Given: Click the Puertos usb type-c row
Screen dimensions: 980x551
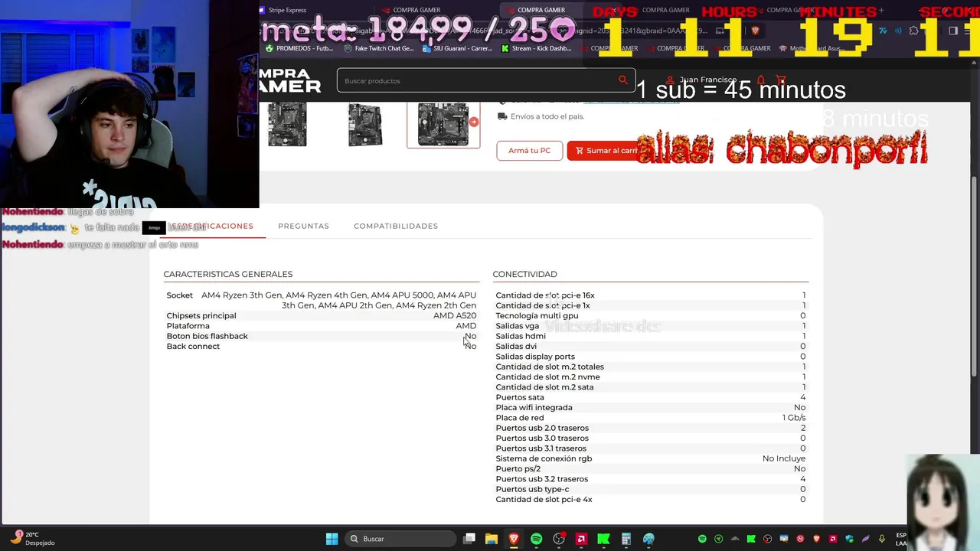Looking at the screenshot, I should 651,489.
